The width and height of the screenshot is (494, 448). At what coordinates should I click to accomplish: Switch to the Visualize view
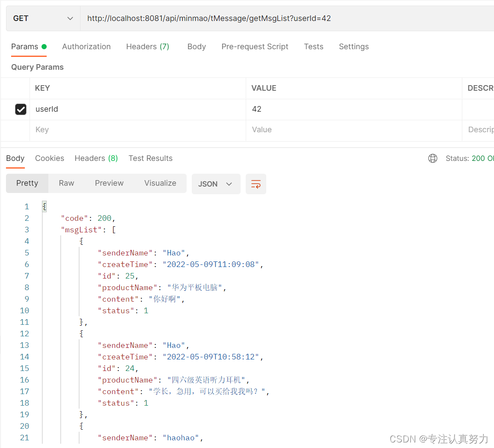click(x=160, y=183)
